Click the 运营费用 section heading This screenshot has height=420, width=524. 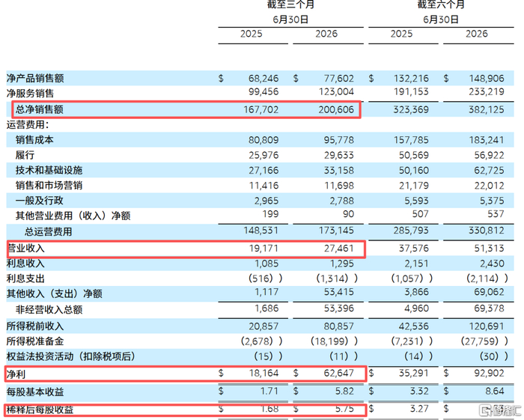tap(28, 124)
